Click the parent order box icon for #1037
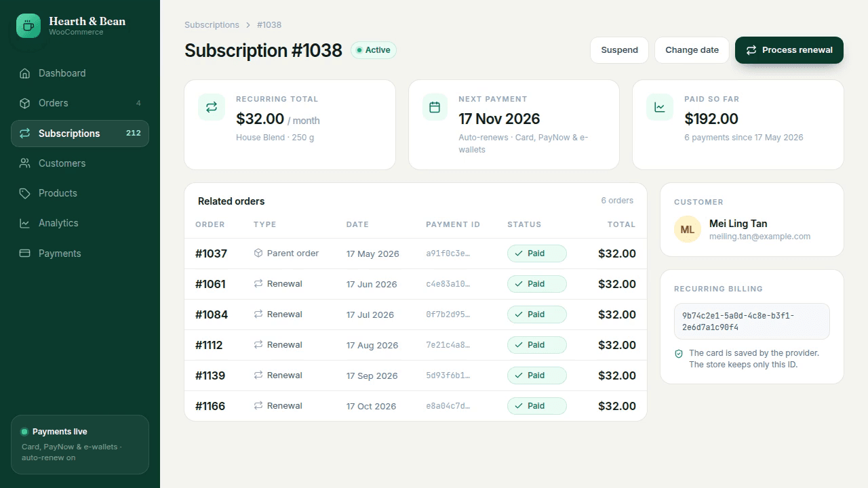The image size is (868, 488). (258, 253)
